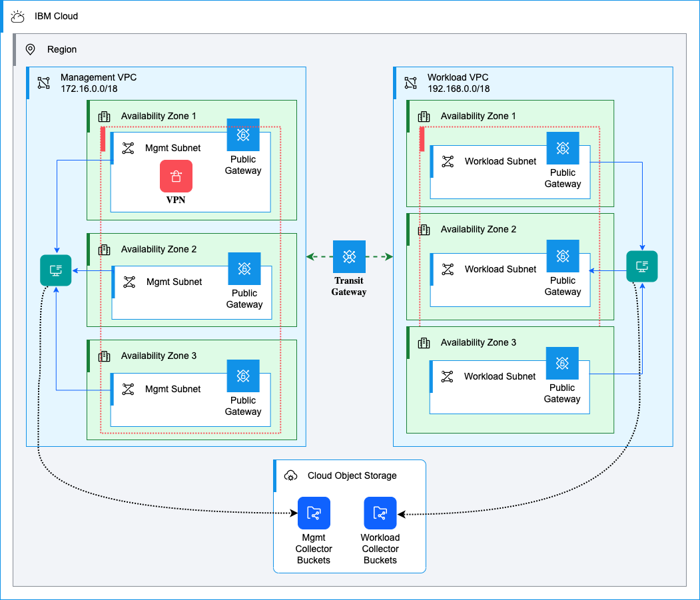Click the green endpoint icon in Workload VPC
The image size is (700, 600).
point(642,266)
